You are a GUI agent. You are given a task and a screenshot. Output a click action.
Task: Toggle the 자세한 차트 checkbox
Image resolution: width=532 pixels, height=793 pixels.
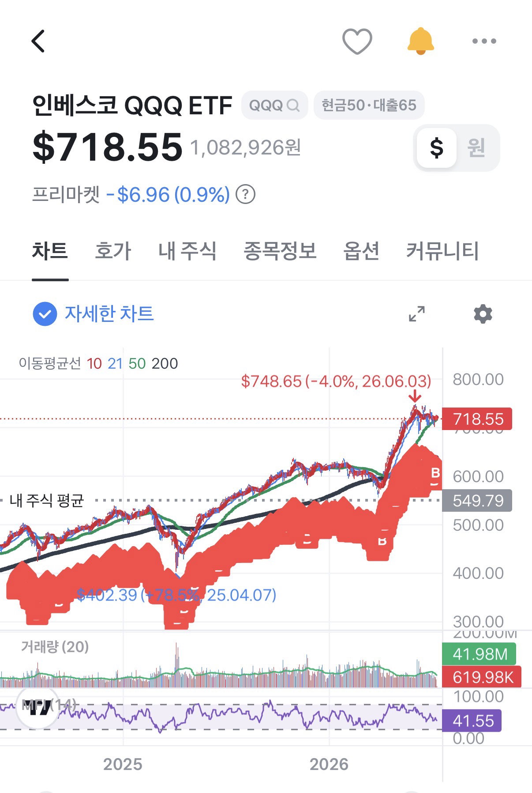[45, 314]
